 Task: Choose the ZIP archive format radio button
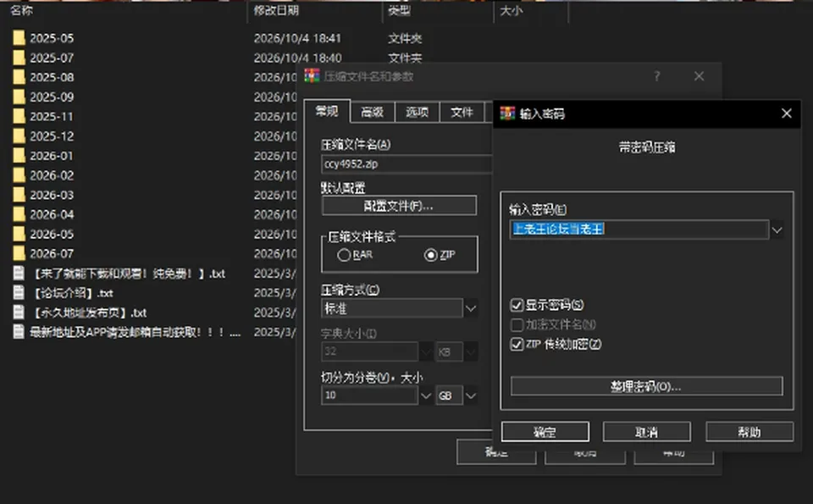430,255
